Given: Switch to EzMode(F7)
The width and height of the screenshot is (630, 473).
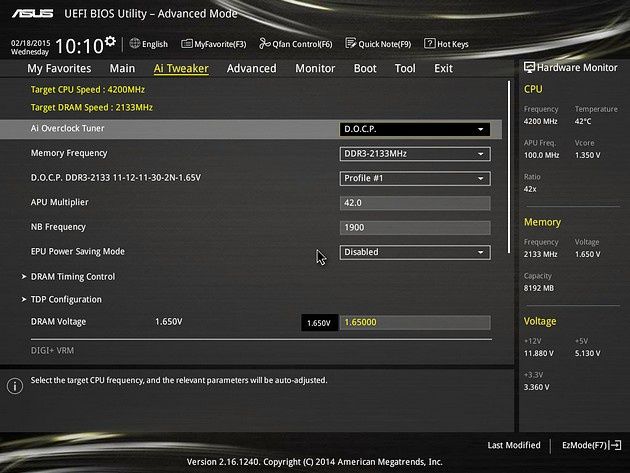Looking at the screenshot, I should (591, 445).
